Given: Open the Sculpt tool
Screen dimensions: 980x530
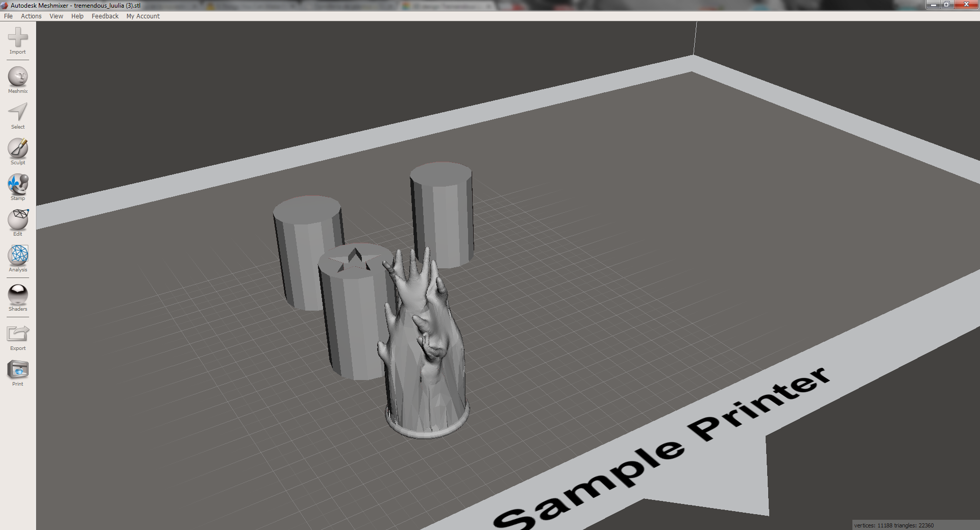Looking at the screenshot, I should [x=18, y=152].
